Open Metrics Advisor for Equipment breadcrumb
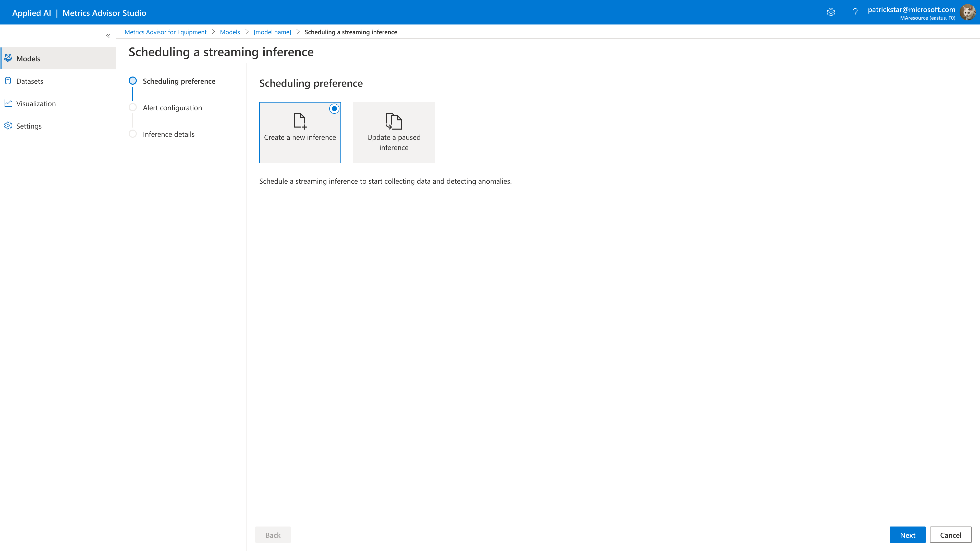This screenshot has height=551, width=980. pyautogui.click(x=165, y=32)
